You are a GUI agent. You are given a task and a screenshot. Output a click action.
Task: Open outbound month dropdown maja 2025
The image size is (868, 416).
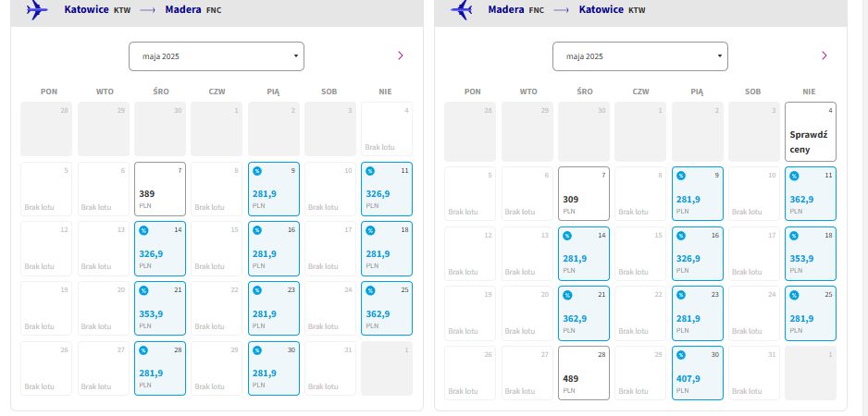(217, 56)
